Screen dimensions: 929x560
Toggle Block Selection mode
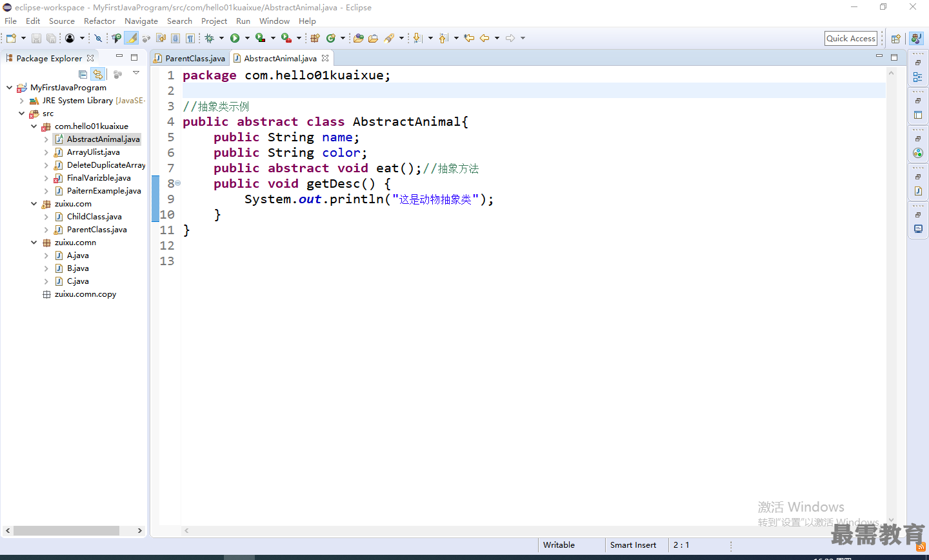pyautogui.click(x=175, y=38)
